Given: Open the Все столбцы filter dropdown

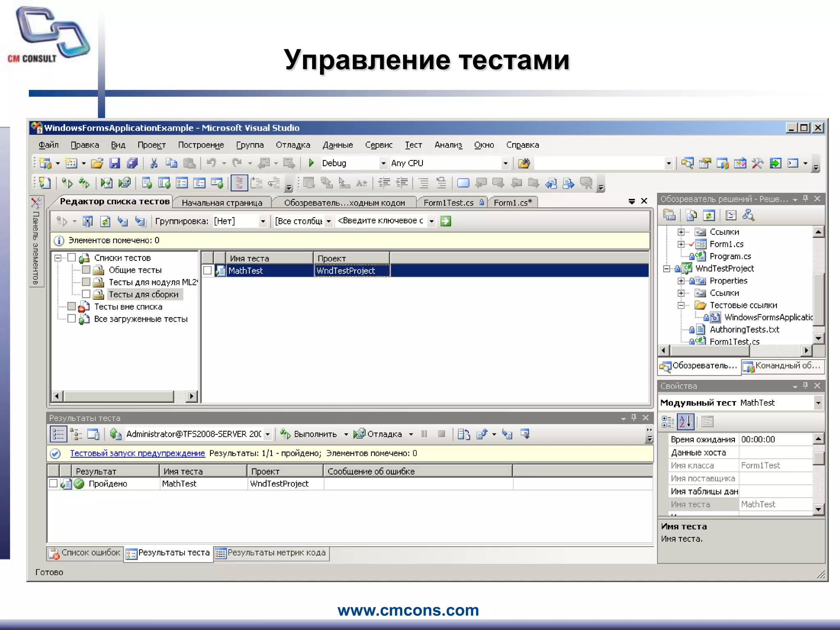Looking at the screenshot, I should (x=328, y=221).
